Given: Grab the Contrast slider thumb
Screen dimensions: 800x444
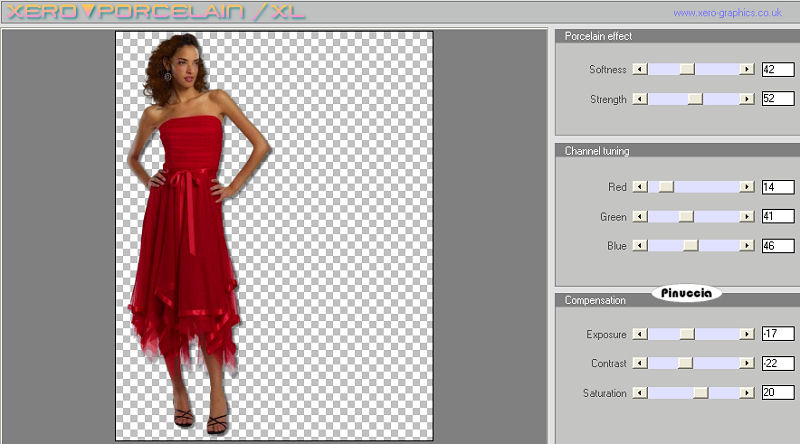Looking at the screenshot, I should [x=685, y=363].
